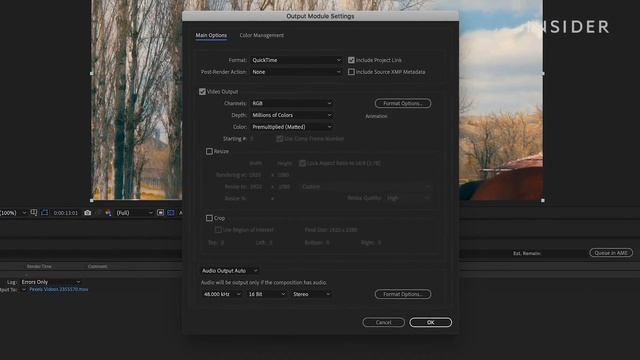Toggle Use Comp Frame Number checkbox
The height and width of the screenshot is (360, 640).
[280, 139]
